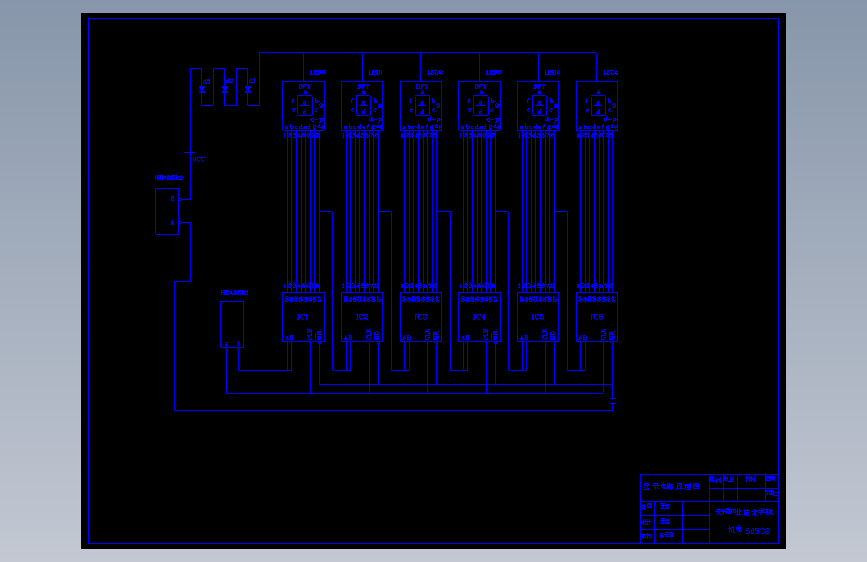Click the LED0 display label
Image resolution: width=867 pixels, height=562 pixels.
tap(317, 73)
